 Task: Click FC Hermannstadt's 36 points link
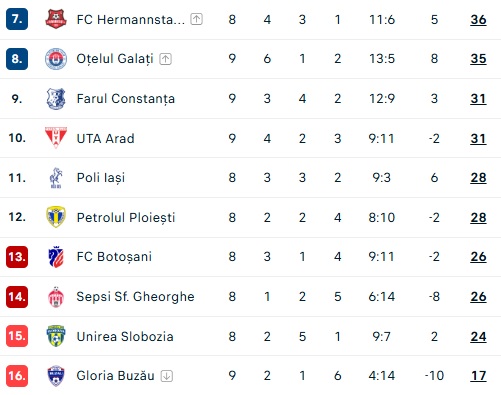[x=478, y=20]
